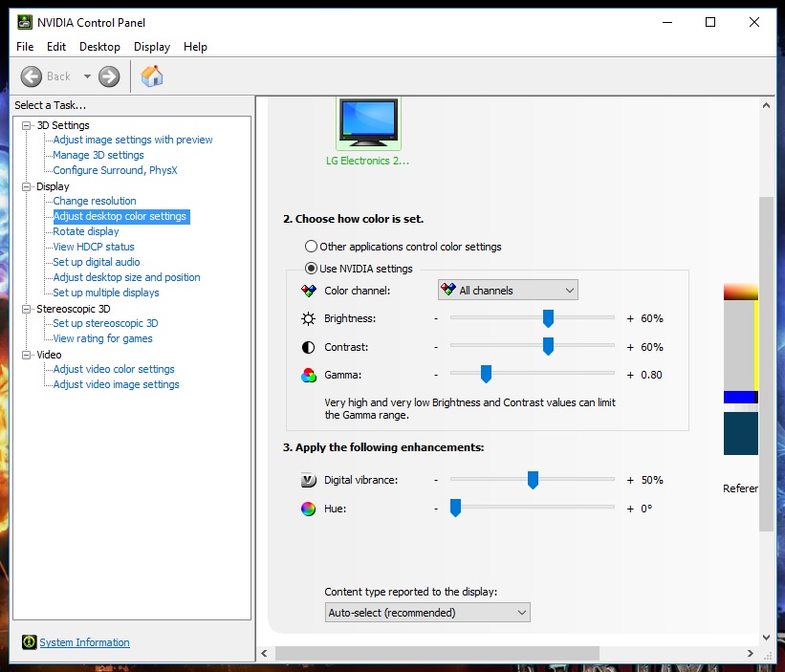This screenshot has height=672, width=785.
Task: Click the Digital vibrance slider handle
Action: click(533, 480)
